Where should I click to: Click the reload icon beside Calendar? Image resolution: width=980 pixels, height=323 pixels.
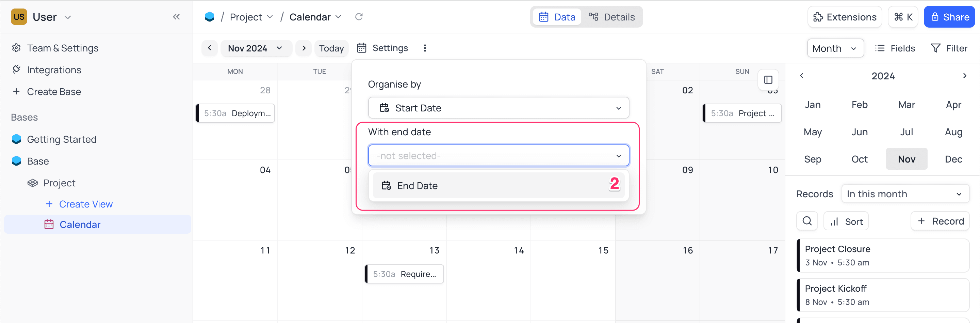(359, 17)
